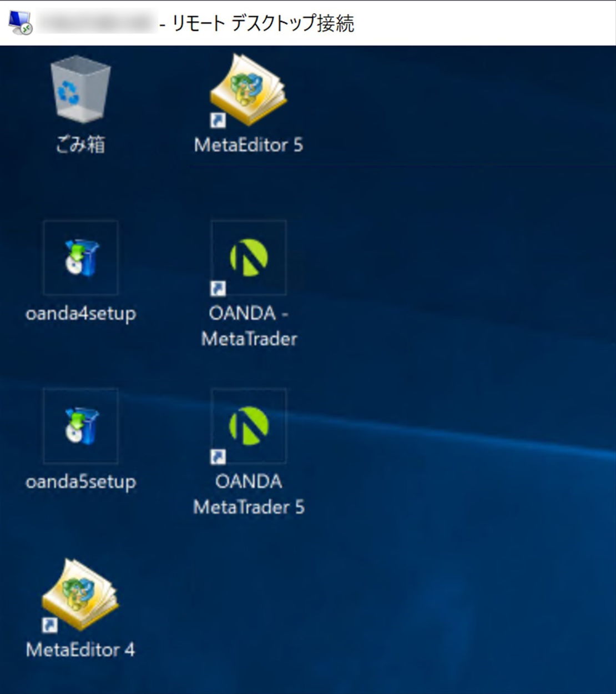Click the OANDA MetaTrader 5 label text
The width and height of the screenshot is (616, 694).
249,494
